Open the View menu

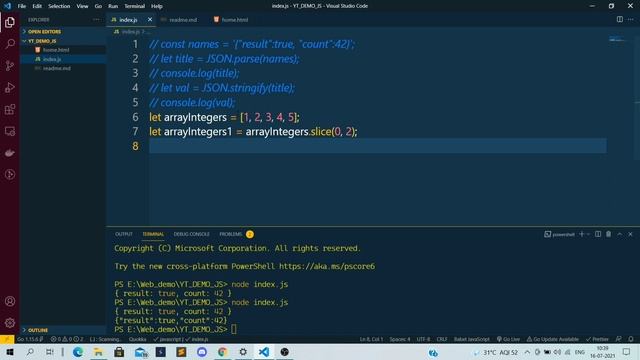tap(82, 6)
